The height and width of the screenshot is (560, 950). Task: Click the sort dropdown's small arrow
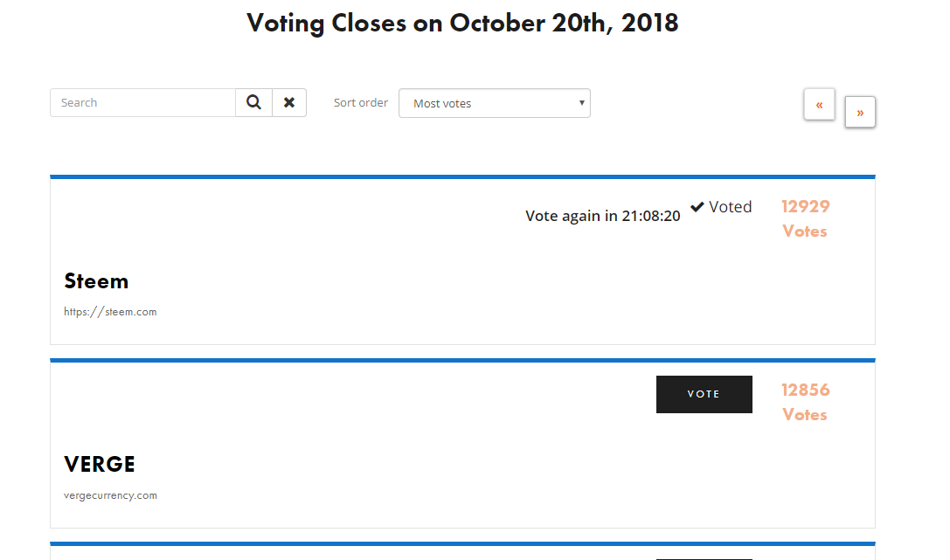click(582, 103)
